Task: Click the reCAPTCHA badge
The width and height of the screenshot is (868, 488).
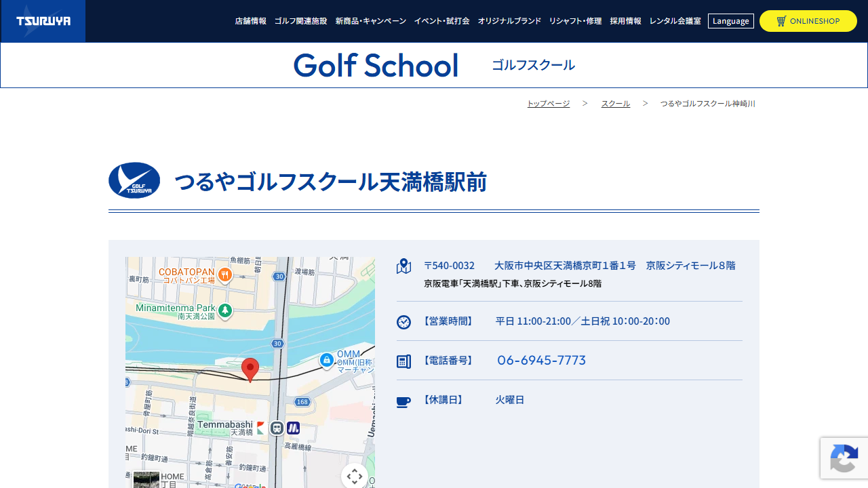Action: pos(844,458)
